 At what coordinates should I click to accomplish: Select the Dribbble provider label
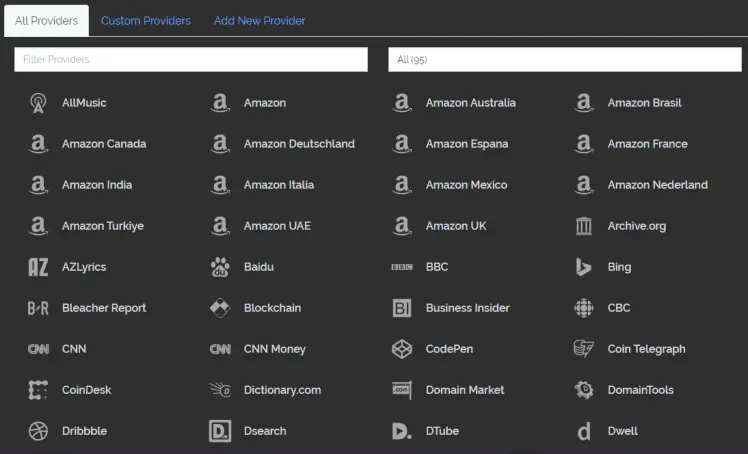click(x=84, y=431)
